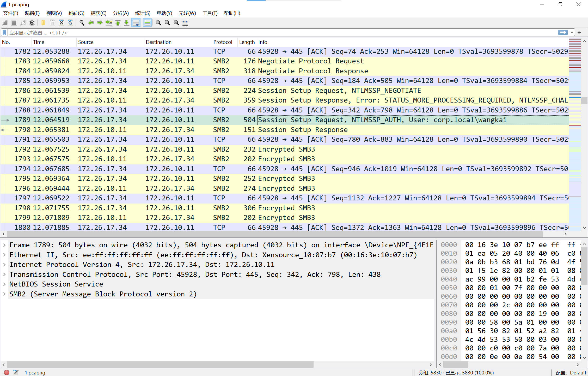Click the display filter input field
The image size is (588, 376).
pos(283,32)
